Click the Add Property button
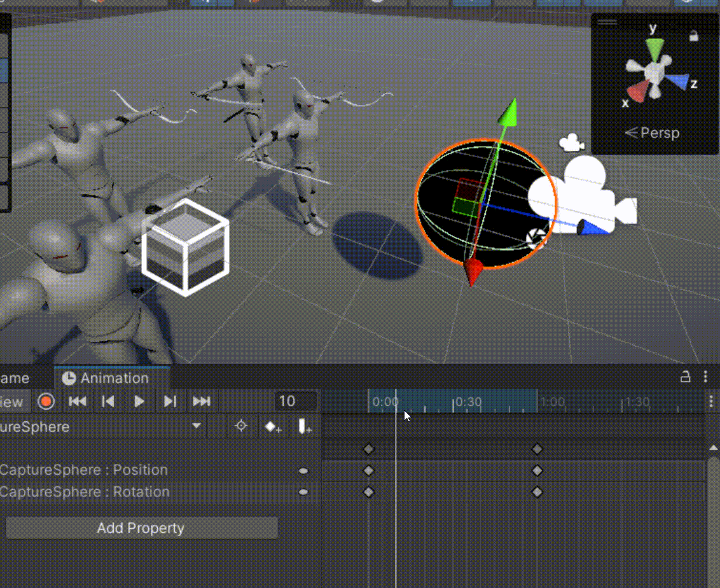 141,528
